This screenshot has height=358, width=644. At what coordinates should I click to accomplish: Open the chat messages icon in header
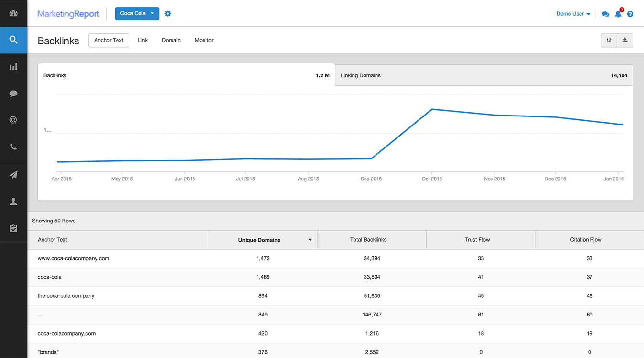tap(605, 14)
